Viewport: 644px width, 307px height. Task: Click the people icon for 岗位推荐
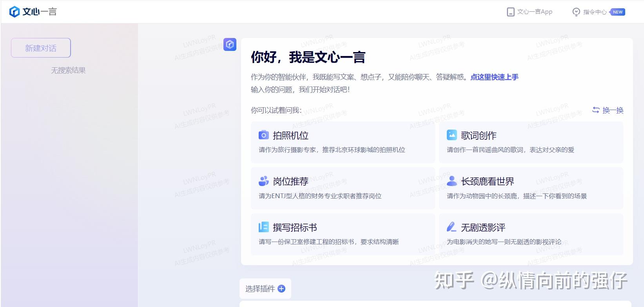(264, 181)
